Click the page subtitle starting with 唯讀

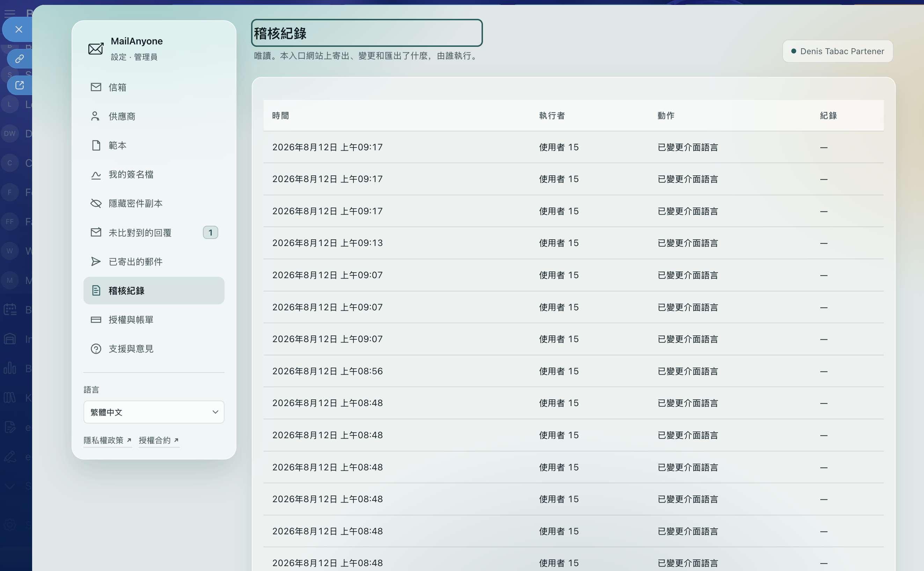coord(367,56)
